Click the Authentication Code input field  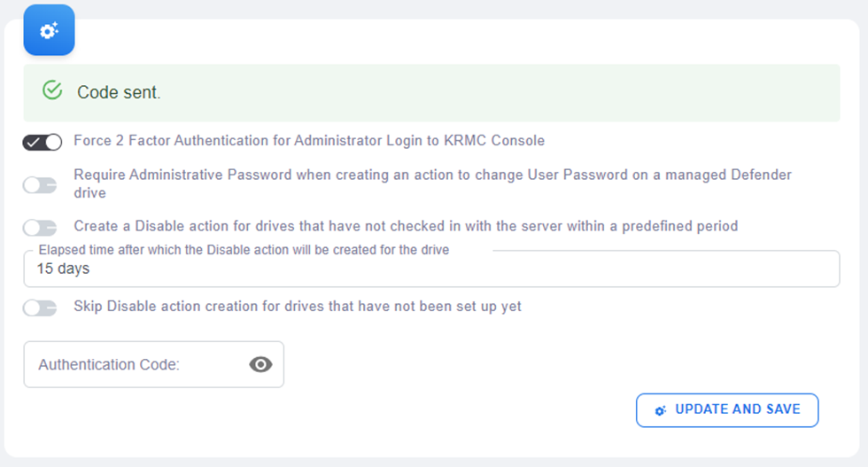click(133, 364)
